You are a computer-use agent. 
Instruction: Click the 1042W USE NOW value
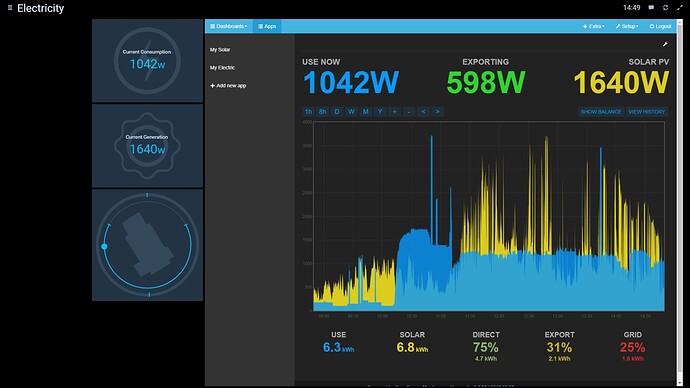(351, 82)
